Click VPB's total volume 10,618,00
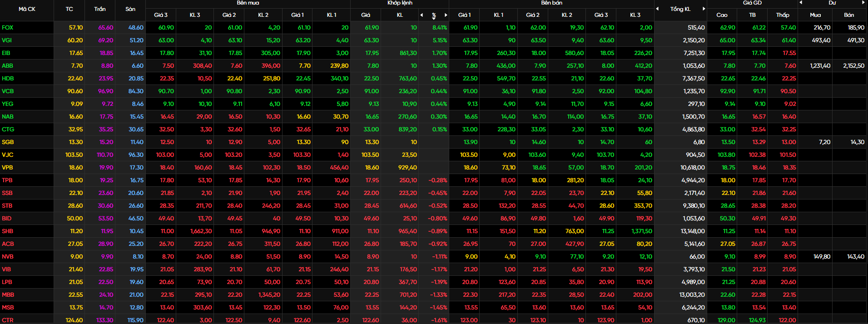This screenshot has height=324, width=868. 693,168
